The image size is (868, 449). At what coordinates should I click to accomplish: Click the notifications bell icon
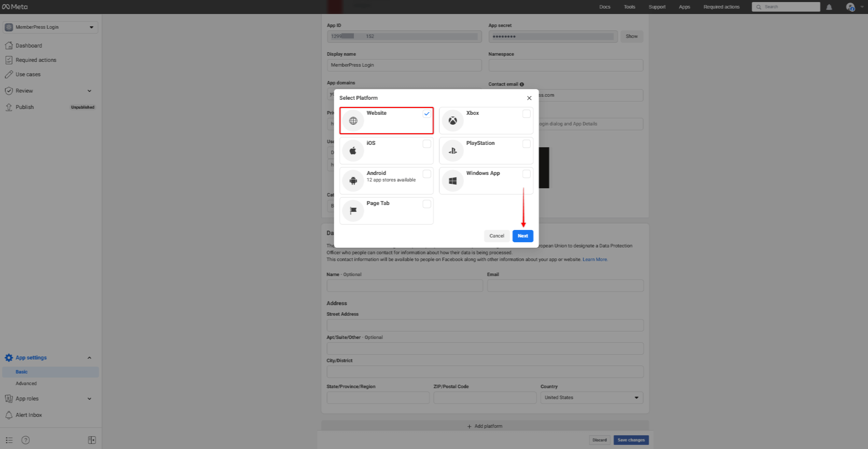tap(829, 6)
